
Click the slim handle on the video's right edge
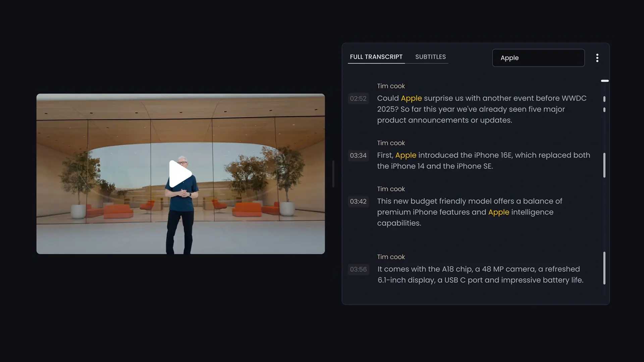(333, 173)
